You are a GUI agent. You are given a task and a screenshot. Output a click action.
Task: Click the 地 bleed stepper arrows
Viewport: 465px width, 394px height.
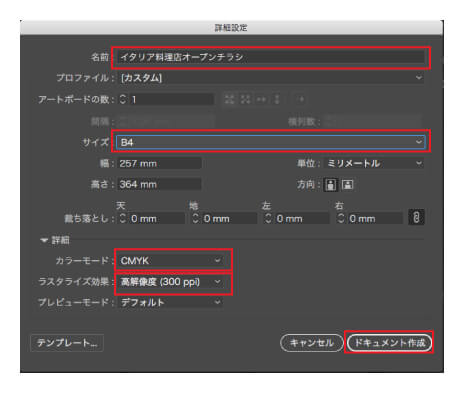pos(196,218)
